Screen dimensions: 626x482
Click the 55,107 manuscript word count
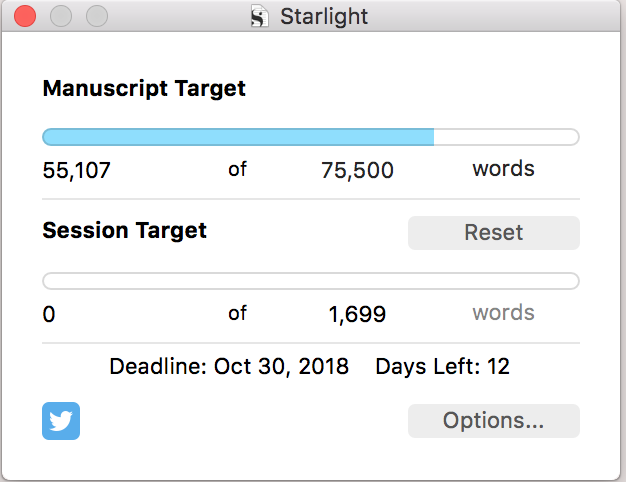tap(77, 171)
